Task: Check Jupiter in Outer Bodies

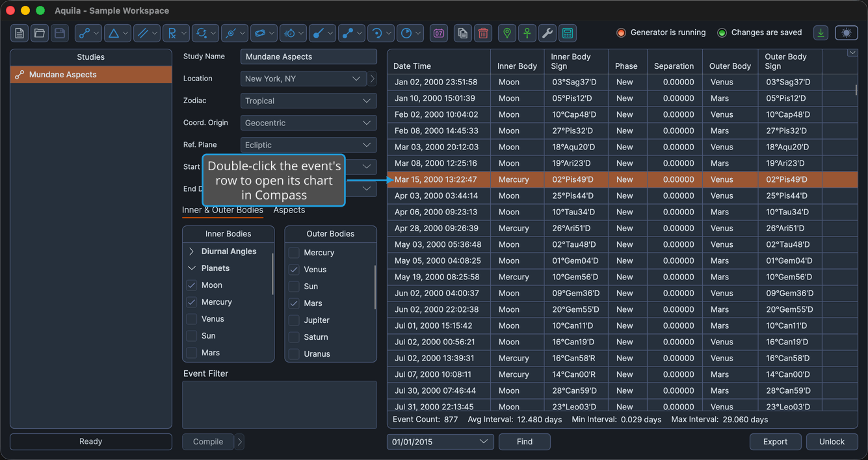Action: pos(294,320)
